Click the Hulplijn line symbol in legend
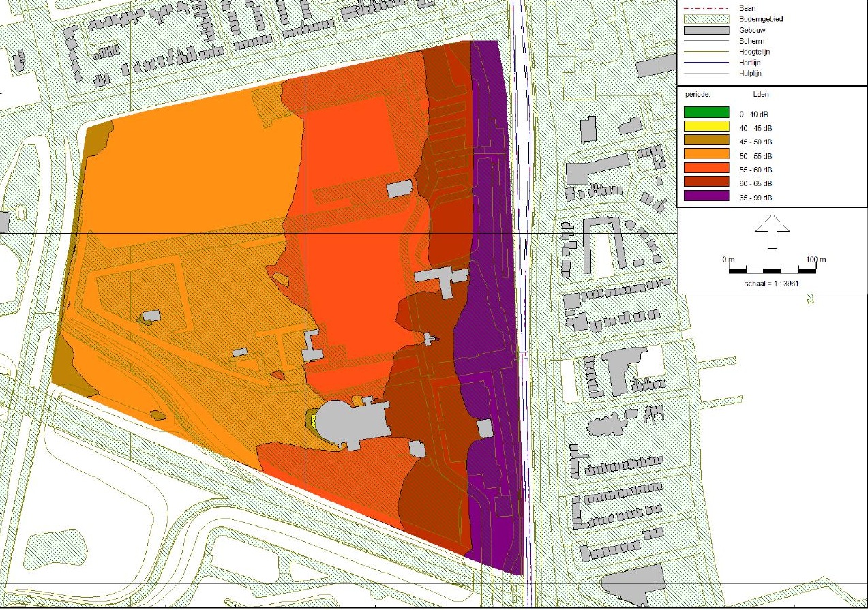Screen dimensions: 868x610 point(705,73)
